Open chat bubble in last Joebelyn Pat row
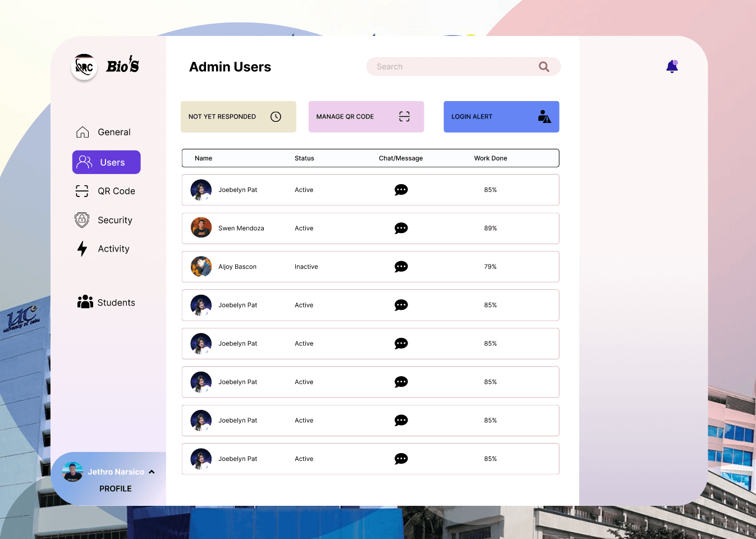The image size is (756, 539). pos(401,459)
